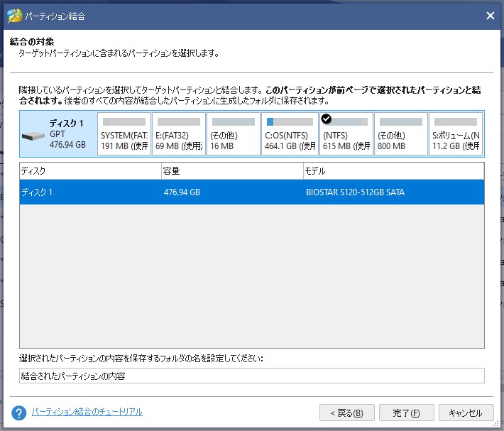This screenshot has height=431, width=504.
Task: Click the 容量 column header
Action: tap(231, 171)
